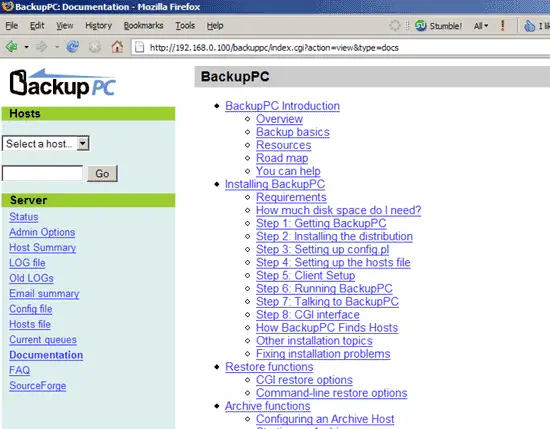Viewport: 550px width, 429px height.
Task: Open Step 6: Running BackupPC
Action: 324,289
